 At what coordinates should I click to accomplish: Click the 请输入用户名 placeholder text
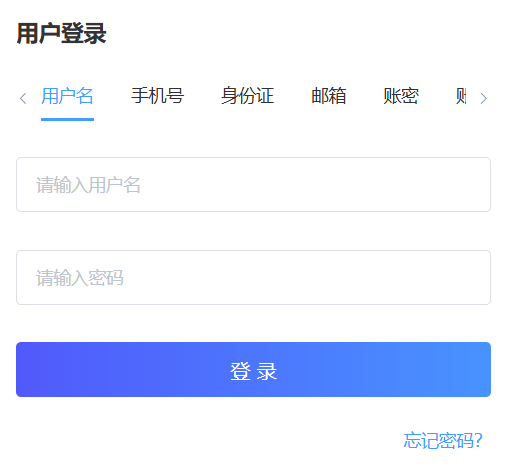coord(88,185)
